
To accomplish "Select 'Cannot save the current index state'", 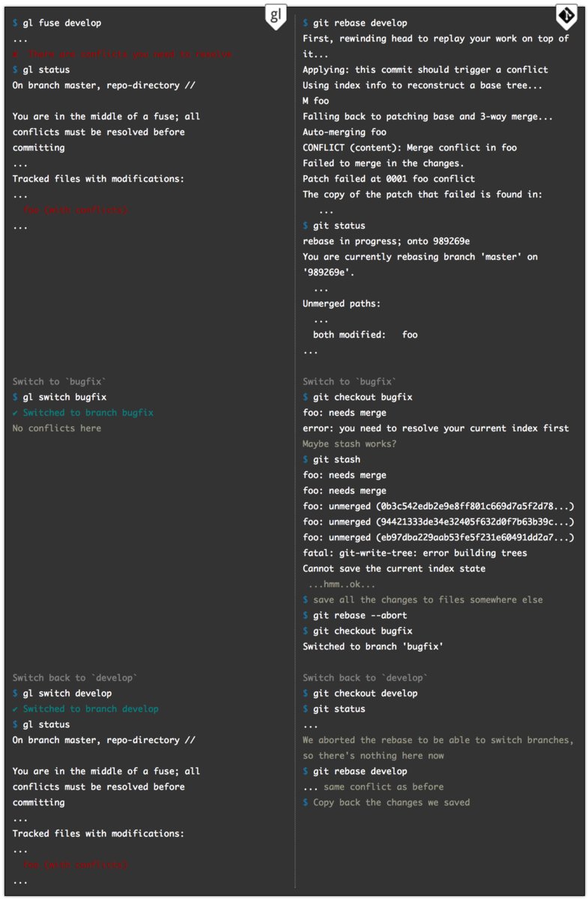I will click(x=394, y=569).
